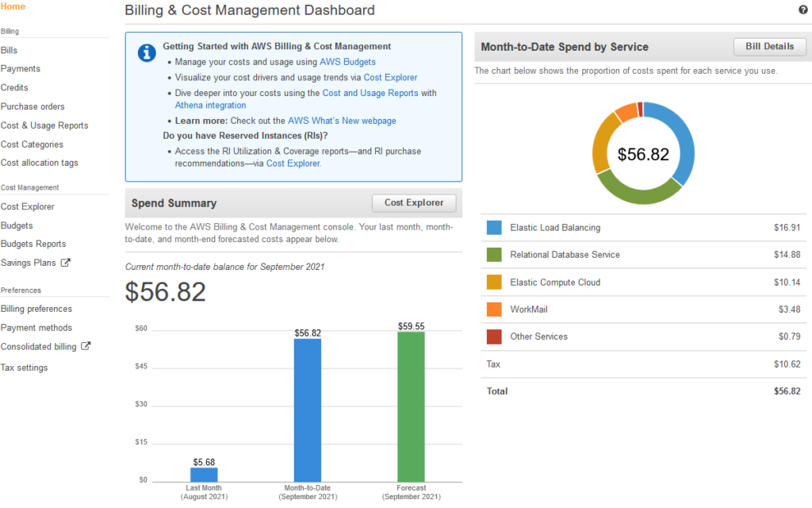The image size is (812, 508).
Task: Open Tax settings
Action: 25,368
